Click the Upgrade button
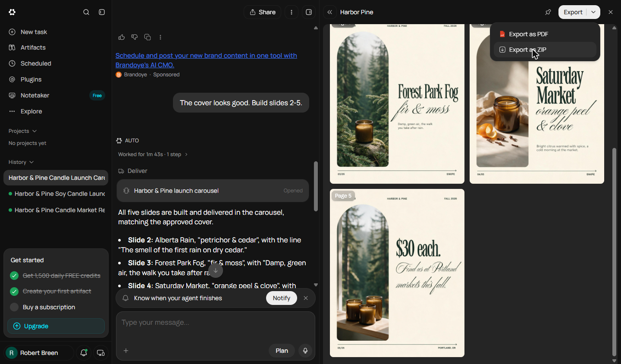 pyautogui.click(x=56, y=326)
